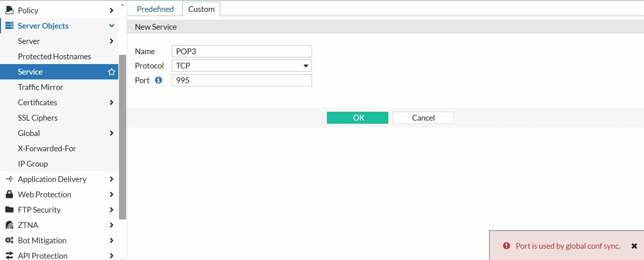This screenshot has height=260, width=644.
Task: Open Traffic Mirror menu item
Action: (41, 87)
